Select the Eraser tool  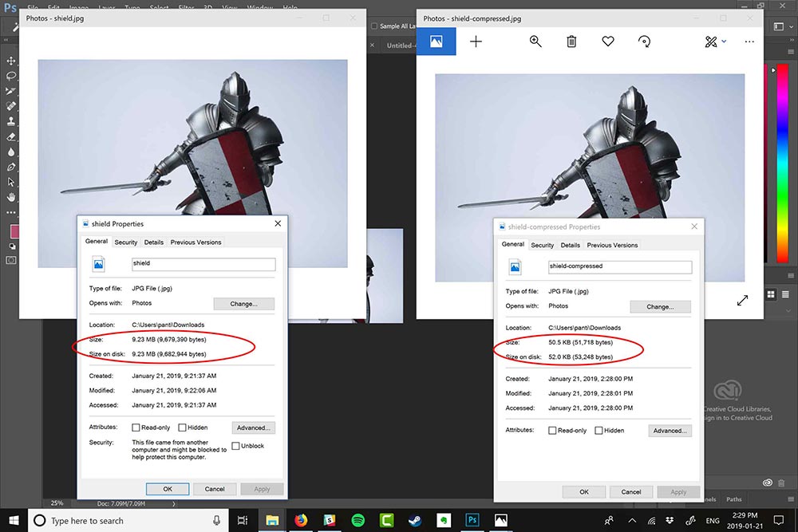(10, 137)
